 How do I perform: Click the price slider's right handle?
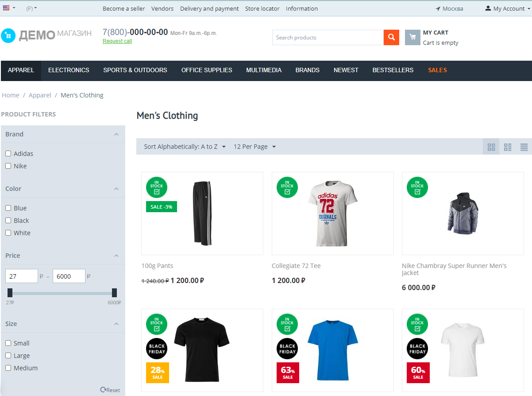(114, 293)
